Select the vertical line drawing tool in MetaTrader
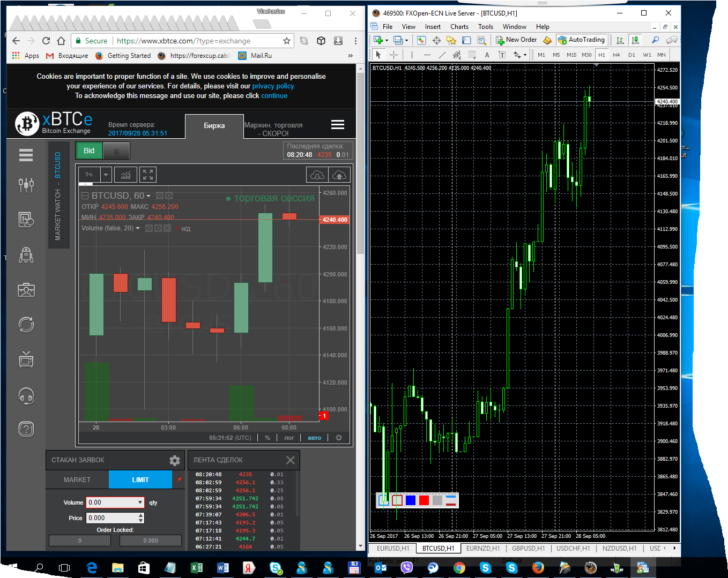Viewport: 728px width, 578px height. pyautogui.click(x=412, y=55)
